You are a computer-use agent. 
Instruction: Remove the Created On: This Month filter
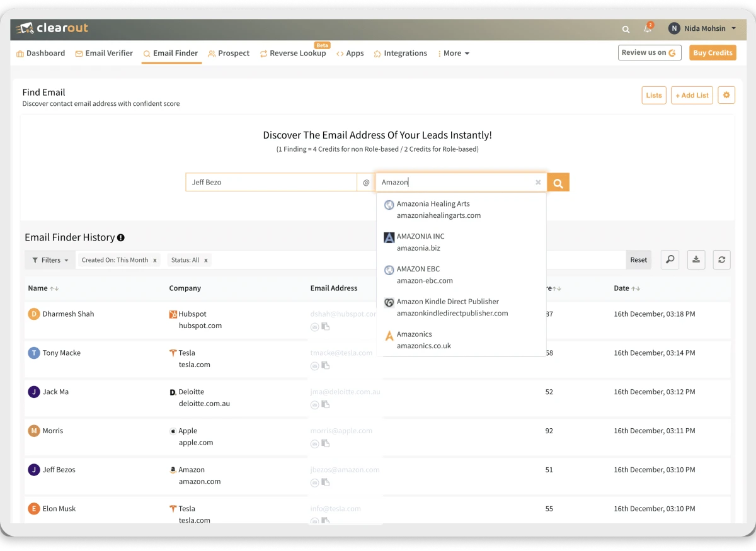155,260
